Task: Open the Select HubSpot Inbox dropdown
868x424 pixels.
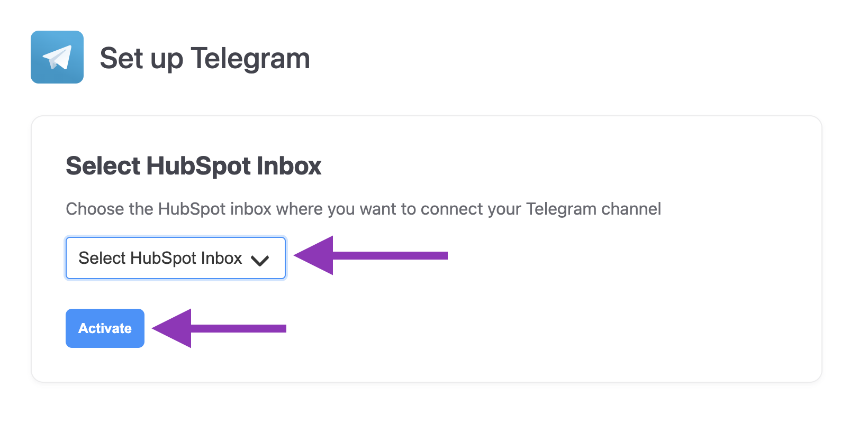Action: [x=175, y=258]
